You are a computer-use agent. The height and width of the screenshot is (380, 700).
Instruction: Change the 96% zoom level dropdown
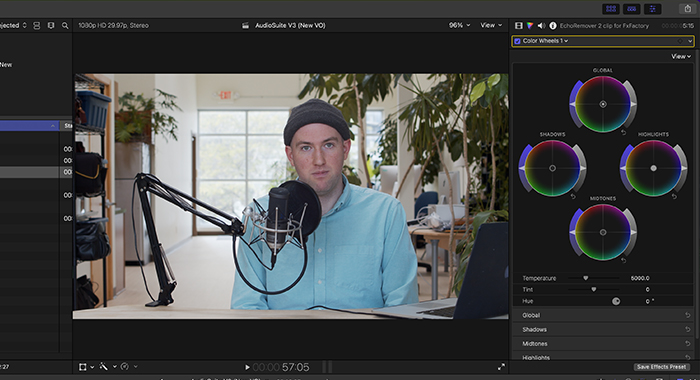pyautogui.click(x=459, y=25)
